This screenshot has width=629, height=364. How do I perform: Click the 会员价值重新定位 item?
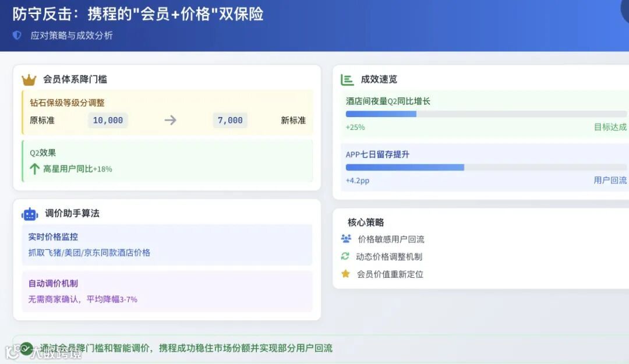pyautogui.click(x=390, y=274)
